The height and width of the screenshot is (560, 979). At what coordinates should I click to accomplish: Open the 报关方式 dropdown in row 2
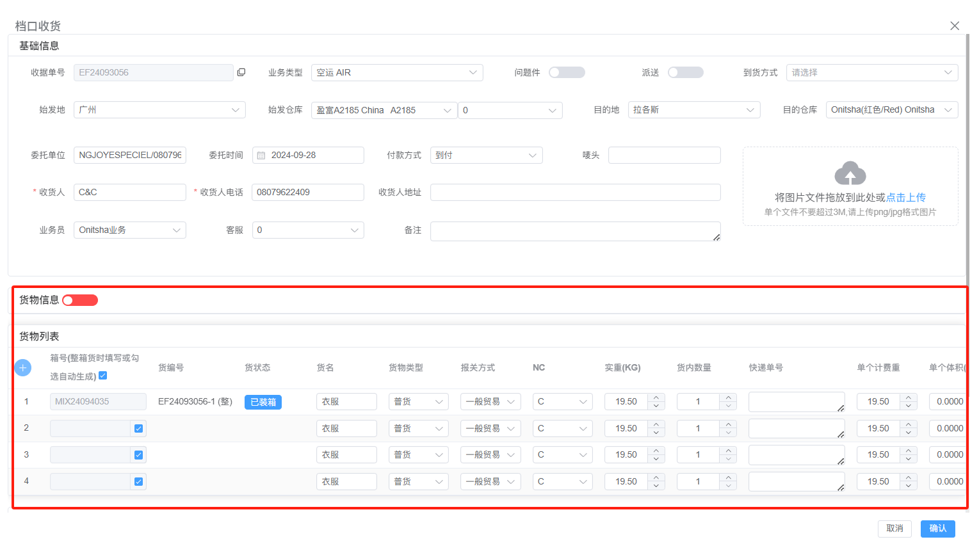(x=490, y=428)
